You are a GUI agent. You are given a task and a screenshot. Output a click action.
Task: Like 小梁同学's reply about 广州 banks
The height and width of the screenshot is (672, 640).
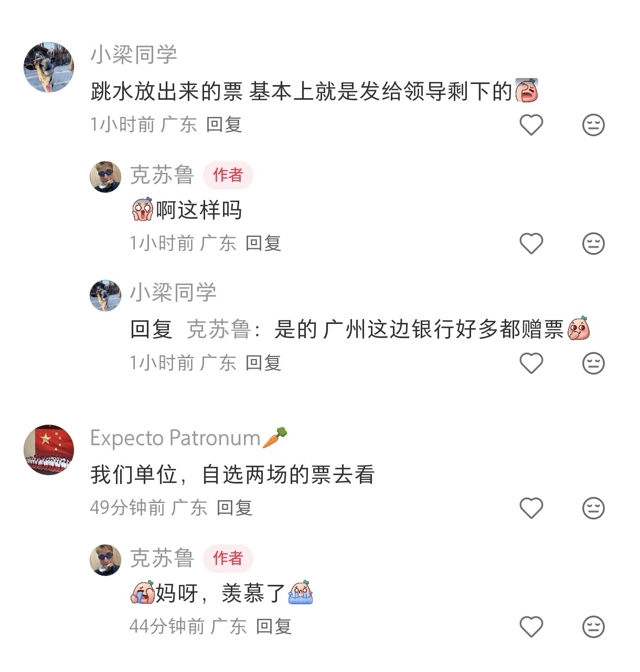[531, 363]
